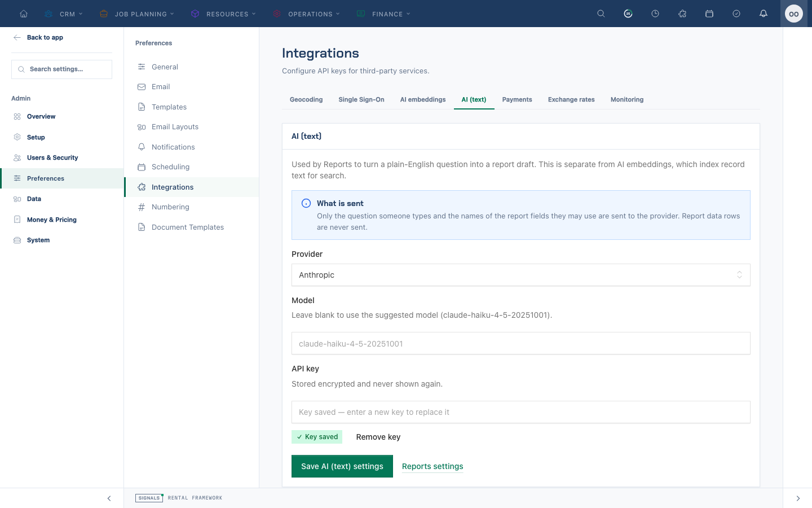Collapse the sidebar with the left chevron
This screenshot has height=508, width=812.
pyautogui.click(x=109, y=498)
